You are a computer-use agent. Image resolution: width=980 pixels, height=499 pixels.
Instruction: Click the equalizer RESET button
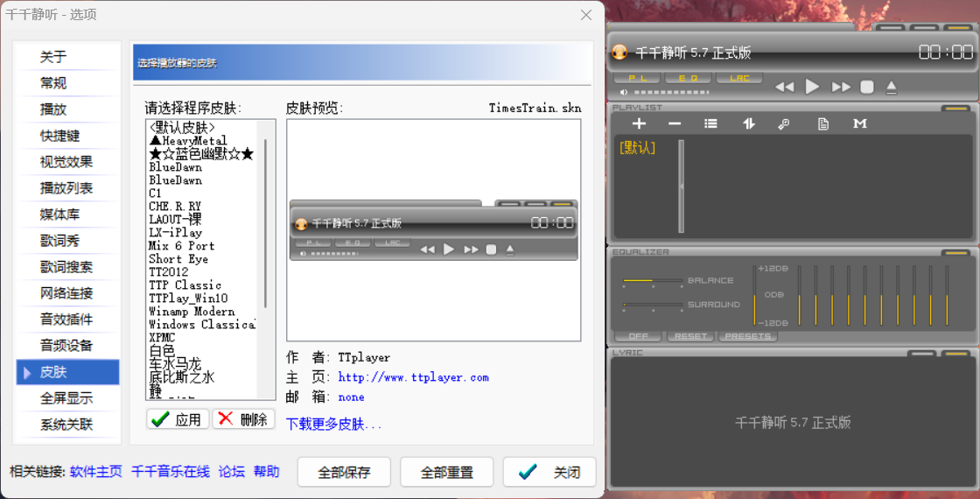[x=690, y=336]
